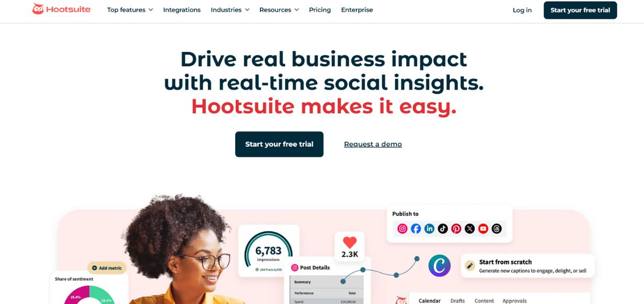Viewport: 644px width, 304px height.
Task: Open the Resources dropdown menu
Action: pos(279,10)
